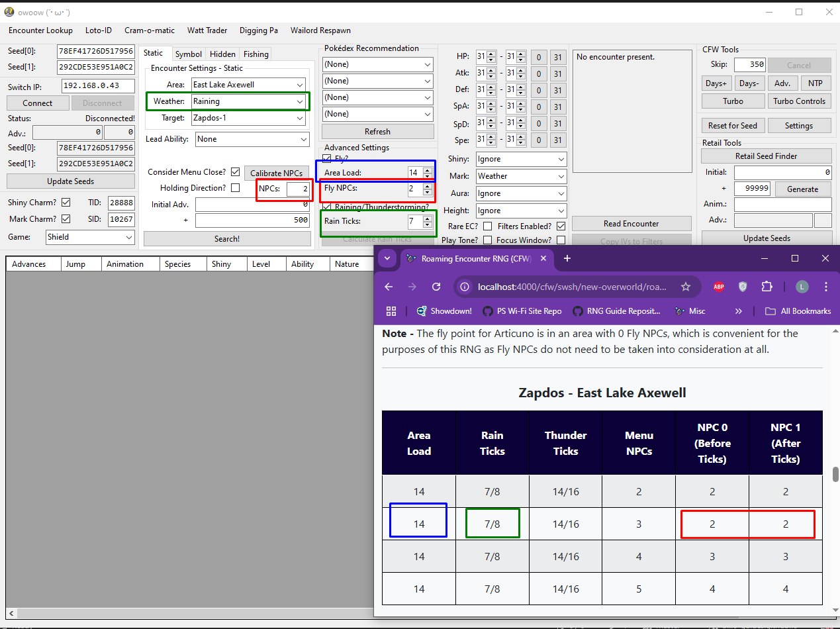Image resolution: width=840 pixels, height=629 pixels.
Task: Enable the Play Tone checkbox
Action: [487, 240]
